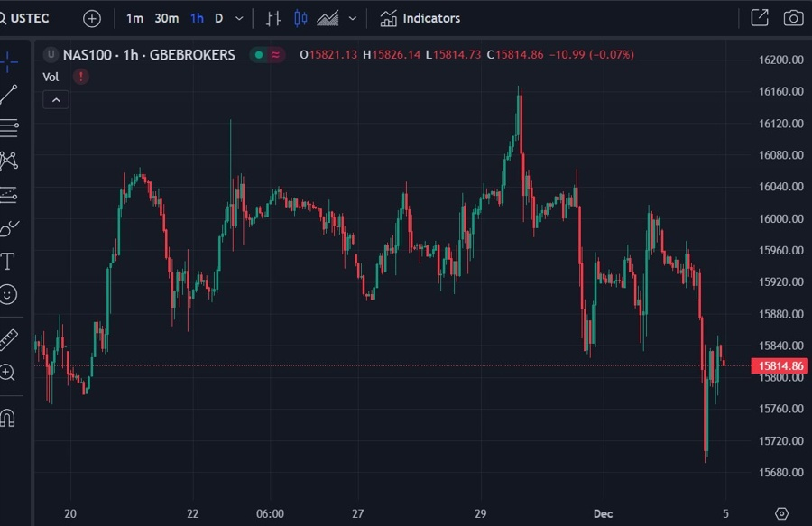
Task: Switch to the D daily timeframe
Action: (x=219, y=19)
